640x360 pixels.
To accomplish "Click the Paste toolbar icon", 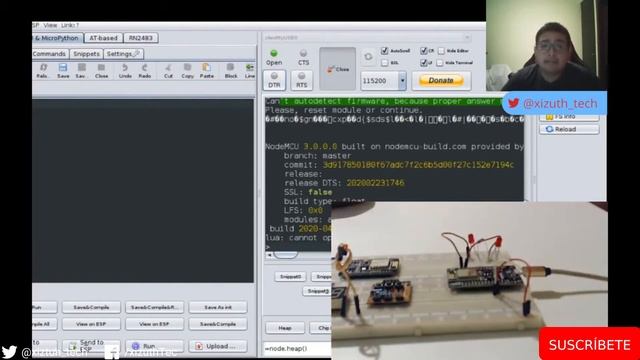I will (207, 70).
